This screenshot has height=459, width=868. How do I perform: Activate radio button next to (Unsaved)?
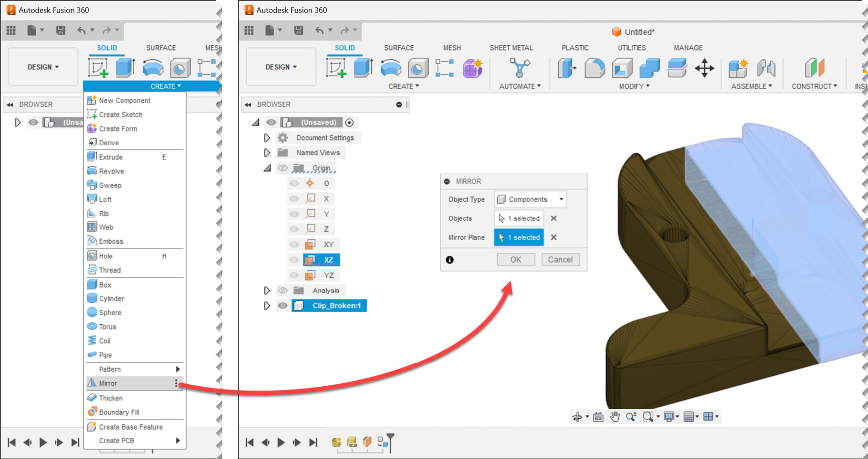pos(349,122)
